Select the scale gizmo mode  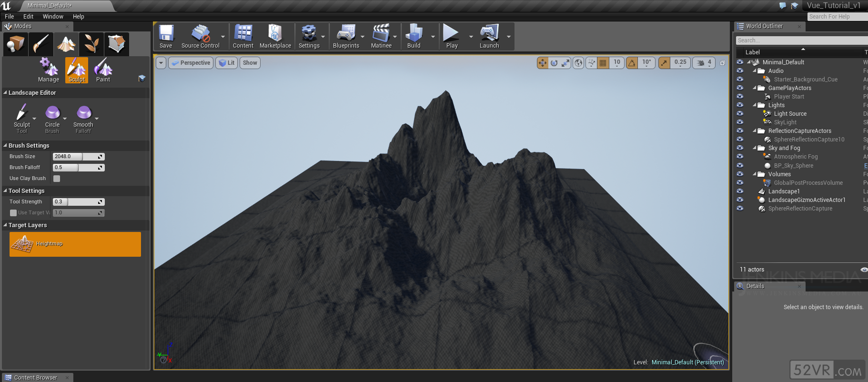pos(565,63)
